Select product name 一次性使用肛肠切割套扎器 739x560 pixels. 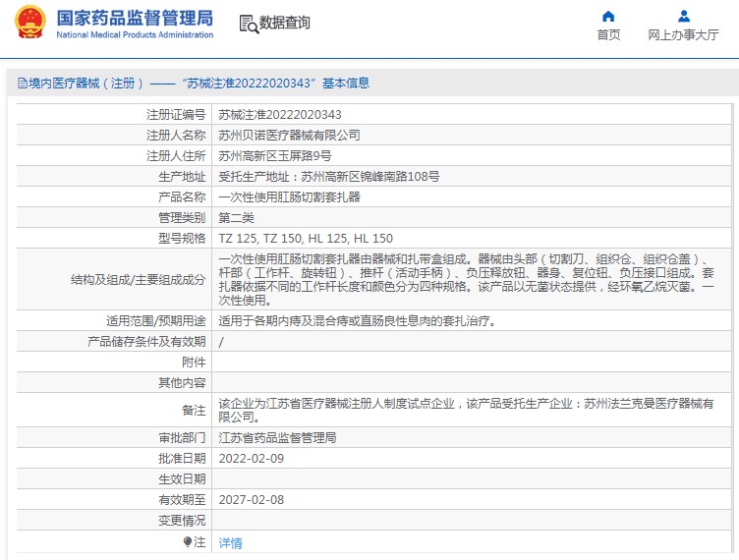tap(289, 197)
